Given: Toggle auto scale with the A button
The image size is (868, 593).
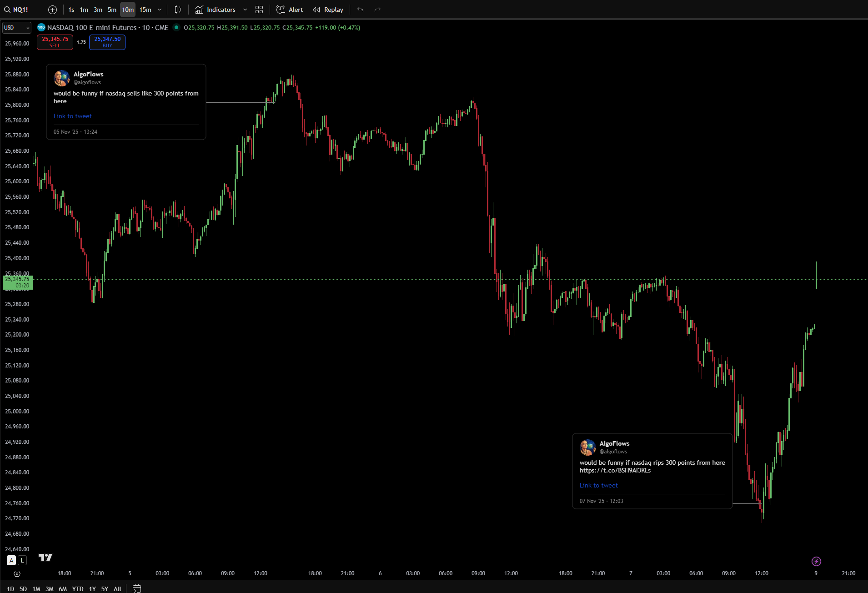Looking at the screenshot, I should 11,560.
